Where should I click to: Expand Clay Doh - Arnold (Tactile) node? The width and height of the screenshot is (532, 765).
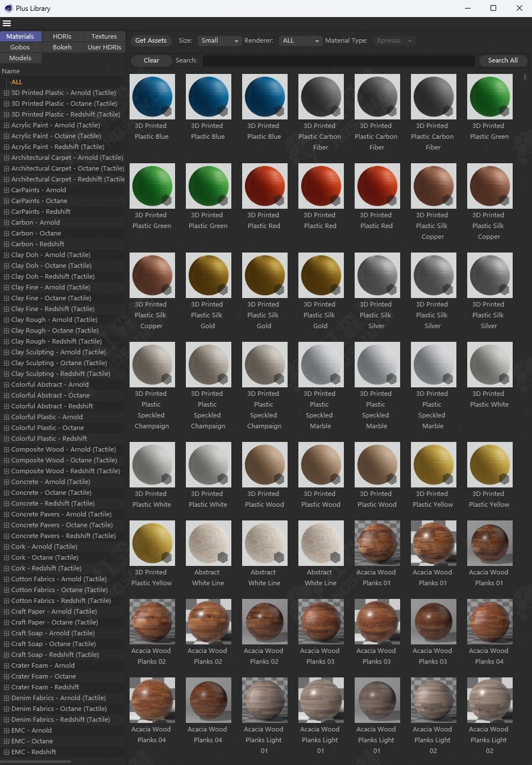pos(6,255)
